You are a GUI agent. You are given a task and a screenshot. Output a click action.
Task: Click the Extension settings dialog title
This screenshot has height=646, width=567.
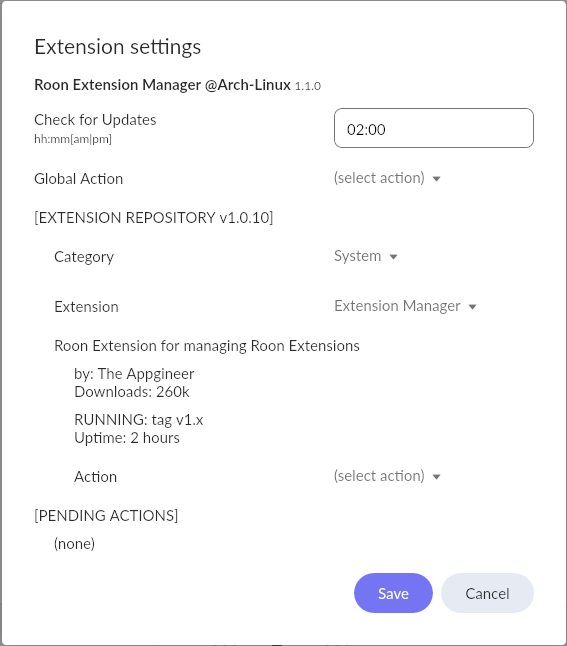118,47
